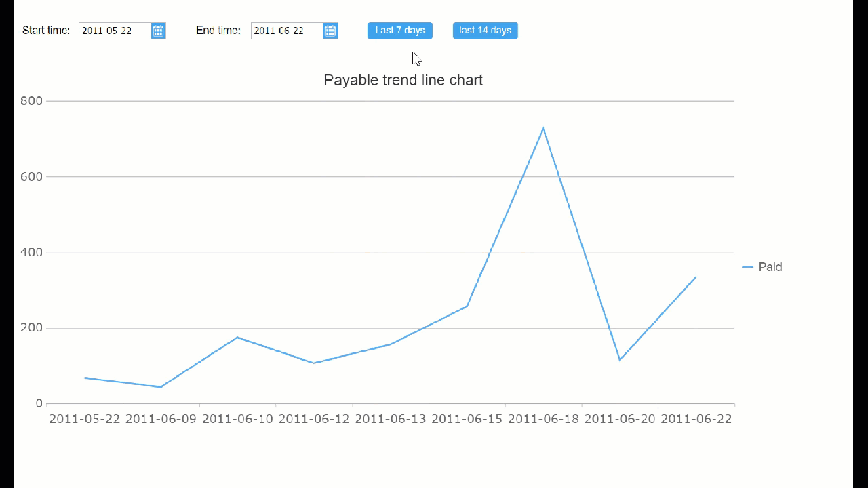Open the End time calendar picker
The width and height of the screenshot is (868, 488).
tap(330, 30)
